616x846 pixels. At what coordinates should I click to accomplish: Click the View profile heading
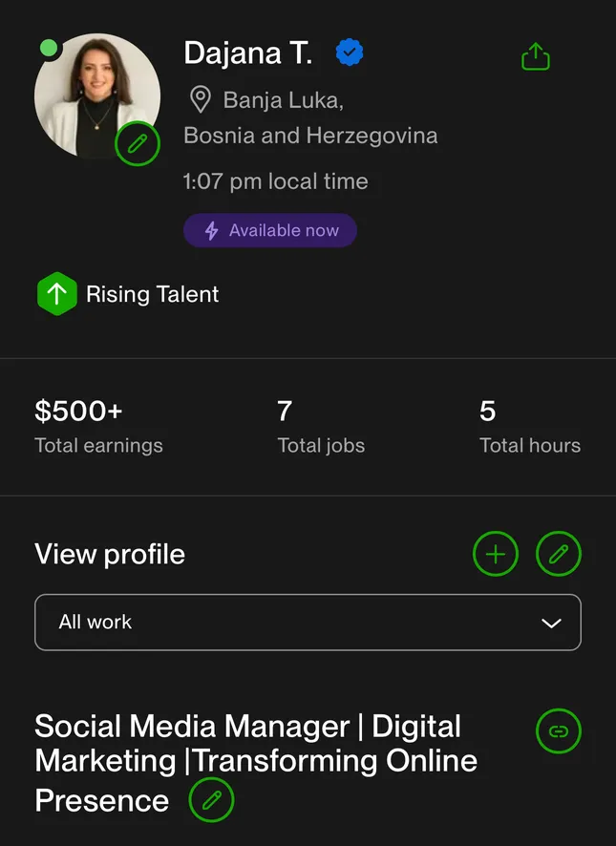110,554
